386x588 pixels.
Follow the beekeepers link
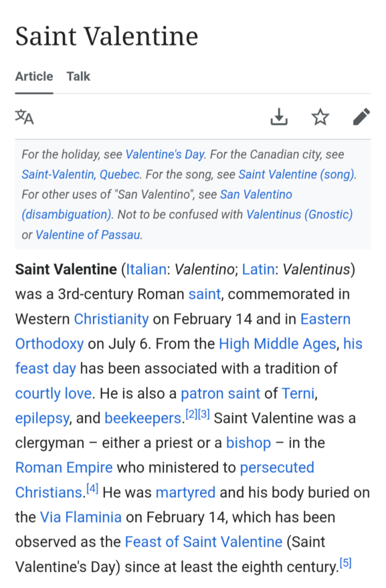point(143,418)
